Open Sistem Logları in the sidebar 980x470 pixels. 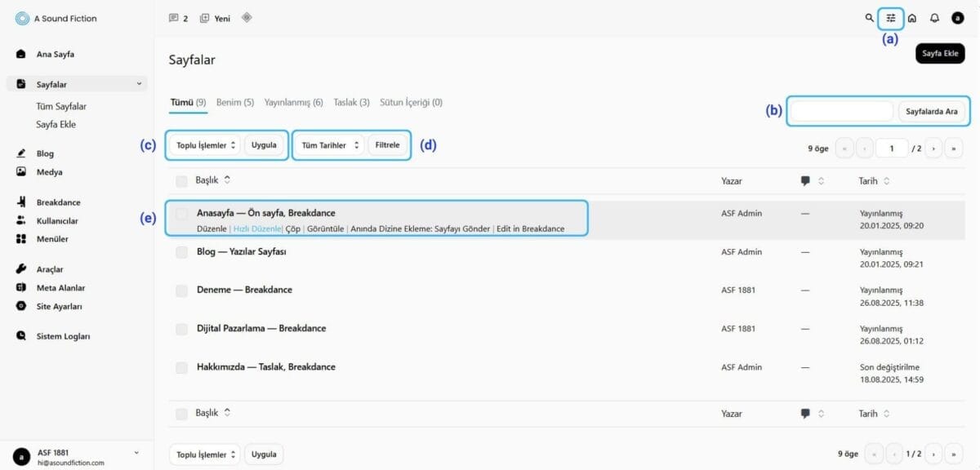(63, 336)
